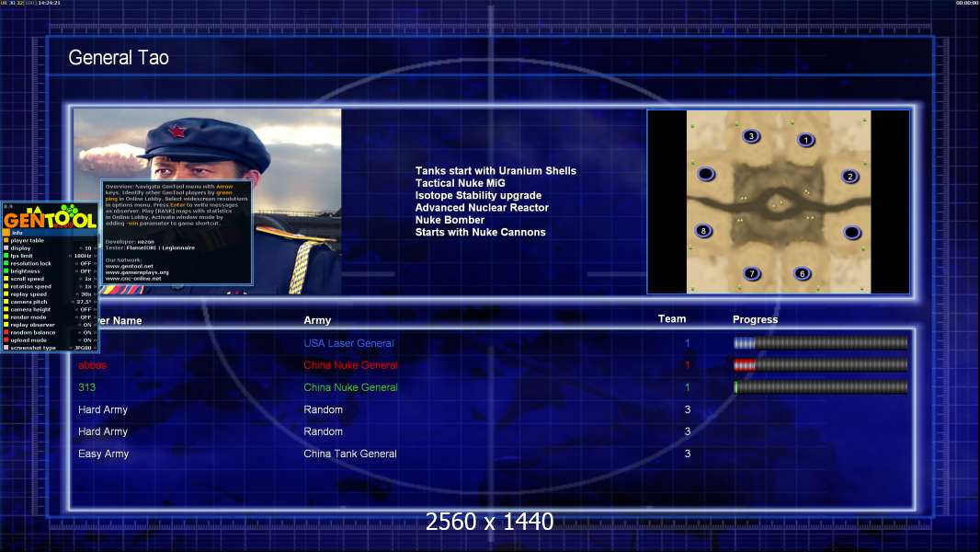Select start position 2 on the minimap
Viewport: 980px width, 552px height.
click(x=850, y=177)
